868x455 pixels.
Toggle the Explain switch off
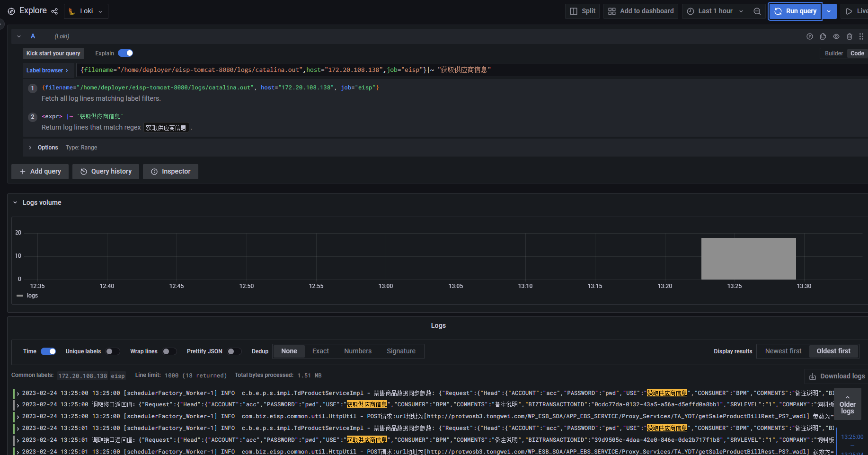click(x=125, y=53)
